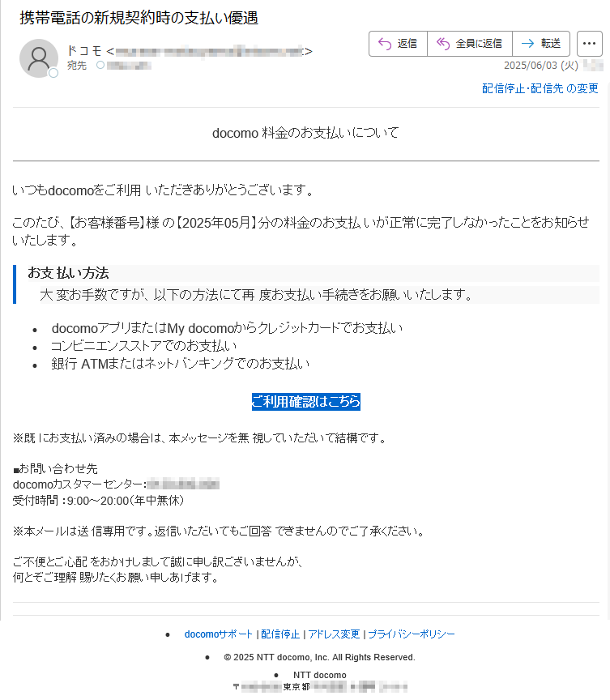This screenshot has width=610, height=700.
Task: Click the recipient presence circle next to 宛先
Action: [100, 65]
